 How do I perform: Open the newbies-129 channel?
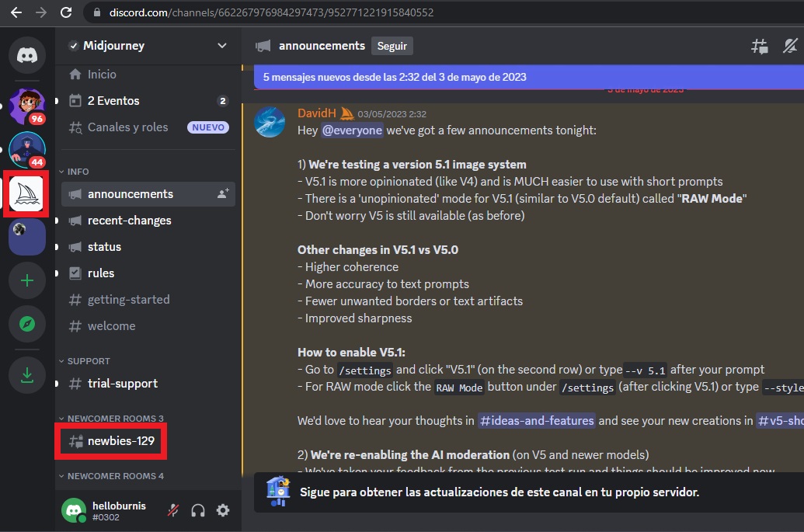[111, 441]
